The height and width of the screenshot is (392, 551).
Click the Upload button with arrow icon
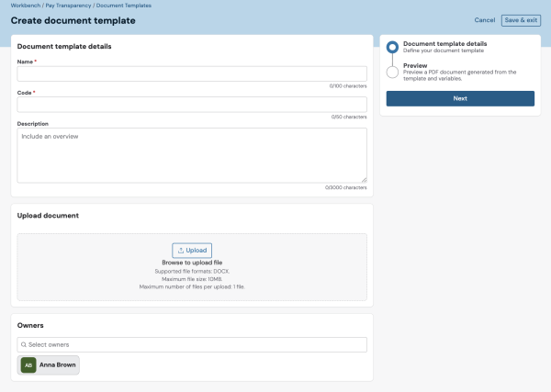192,250
